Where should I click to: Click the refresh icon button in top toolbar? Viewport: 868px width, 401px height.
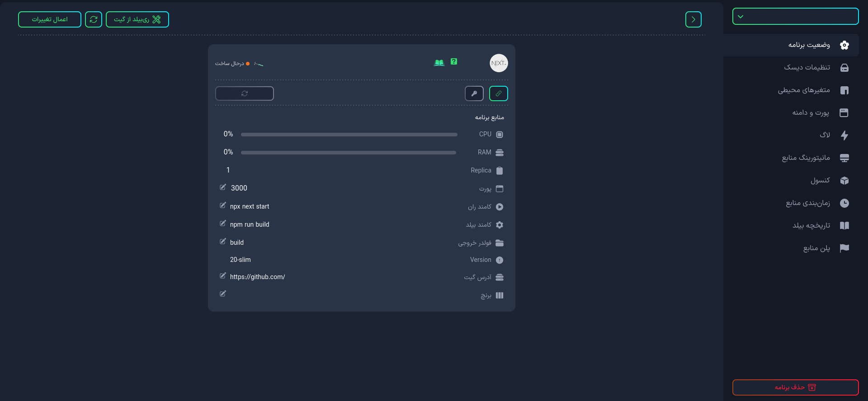[x=94, y=19]
